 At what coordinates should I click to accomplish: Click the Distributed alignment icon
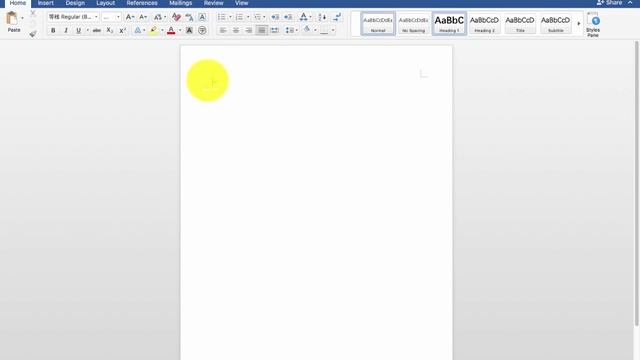click(x=275, y=31)
